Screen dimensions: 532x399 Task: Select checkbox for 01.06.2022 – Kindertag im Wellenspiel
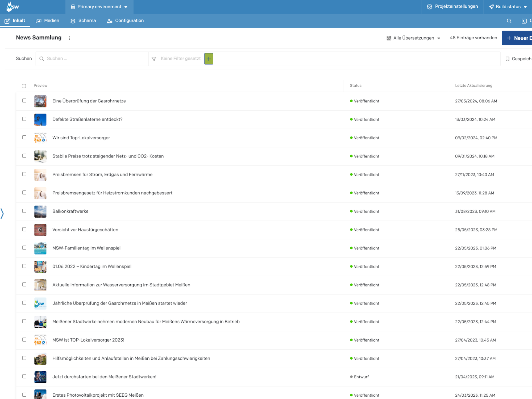coord(24,266)
